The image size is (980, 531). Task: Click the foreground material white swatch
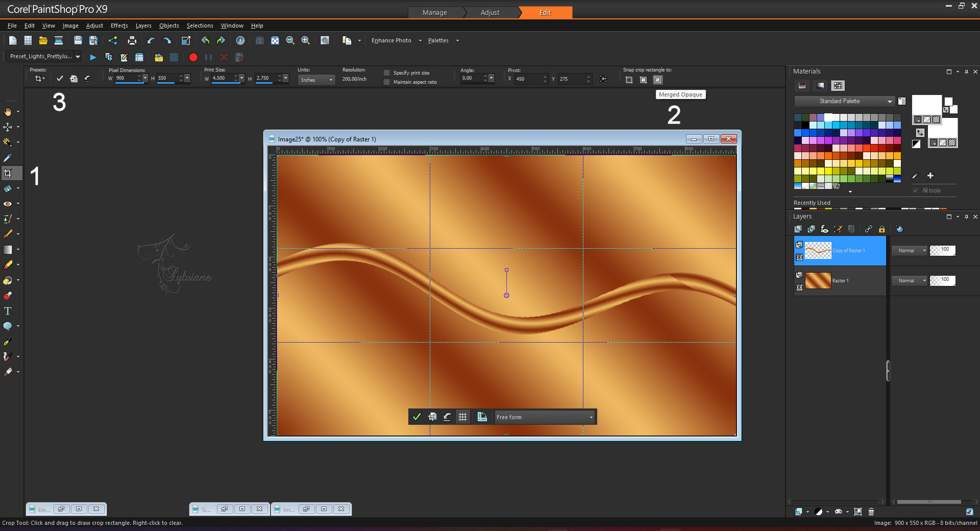[x=926, y=105]
